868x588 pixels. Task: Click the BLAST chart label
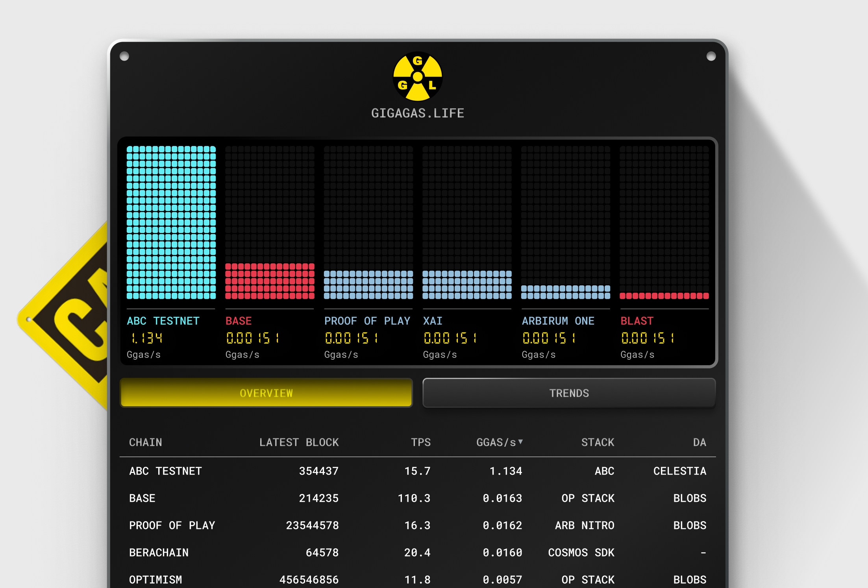[x=637, y=321]
